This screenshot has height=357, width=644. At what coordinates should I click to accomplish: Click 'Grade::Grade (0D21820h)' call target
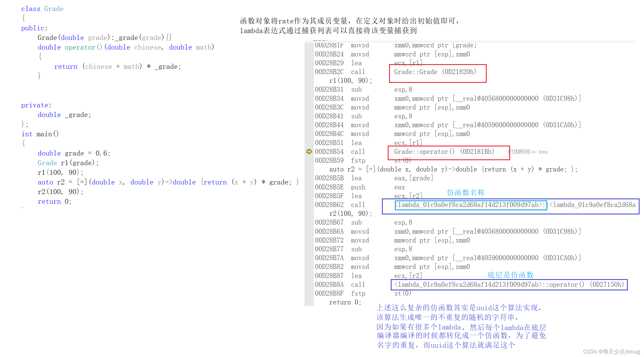(435, 72)
